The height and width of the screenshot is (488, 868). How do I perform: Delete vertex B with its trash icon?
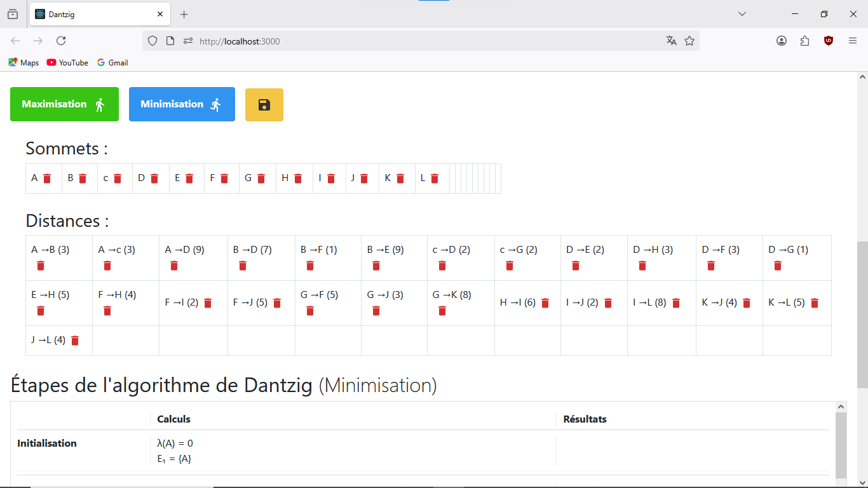83,179
